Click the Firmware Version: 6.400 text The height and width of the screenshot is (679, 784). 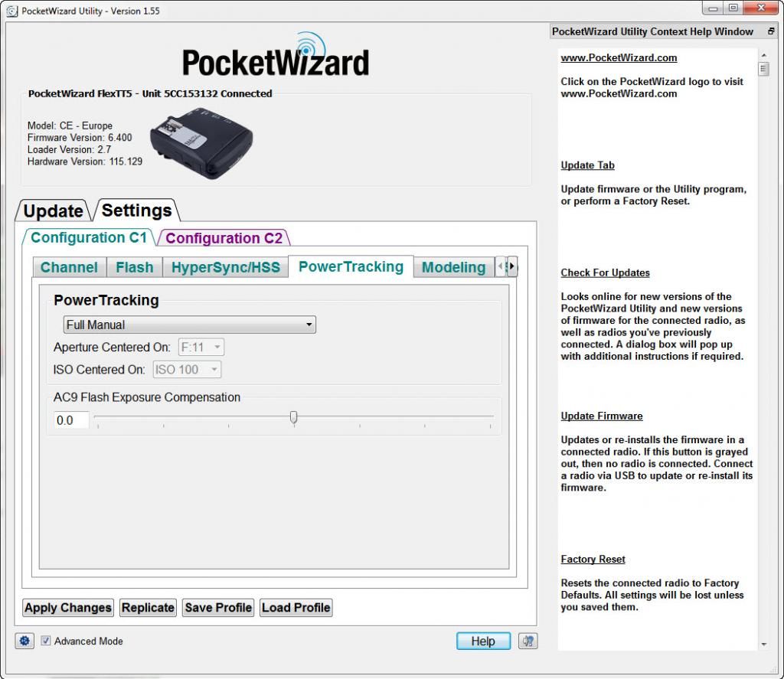(80, 138)
